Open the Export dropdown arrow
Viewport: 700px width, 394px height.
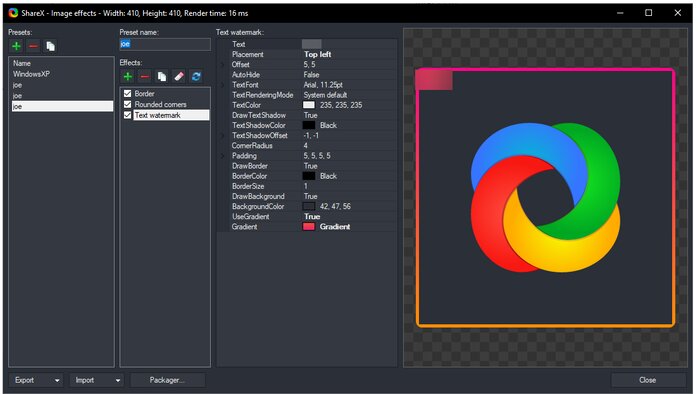tap(57, 381)
